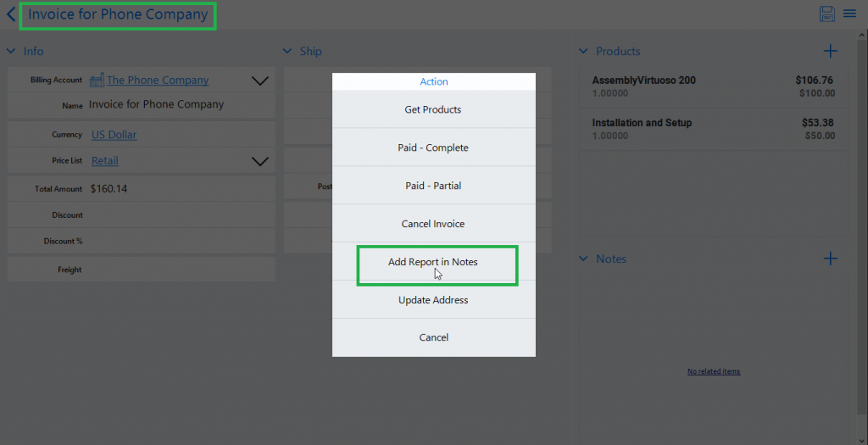Click the back arrow icon
Viewport: 868px width, 445px height.
click(10, 14)
